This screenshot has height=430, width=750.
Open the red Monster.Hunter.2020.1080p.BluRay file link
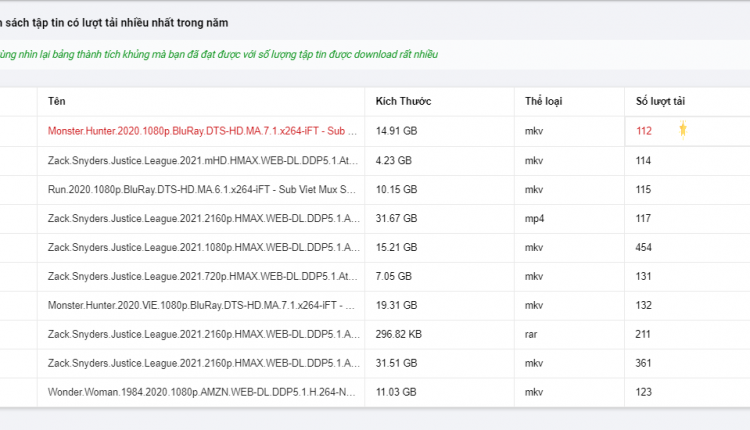click(202, 131)
